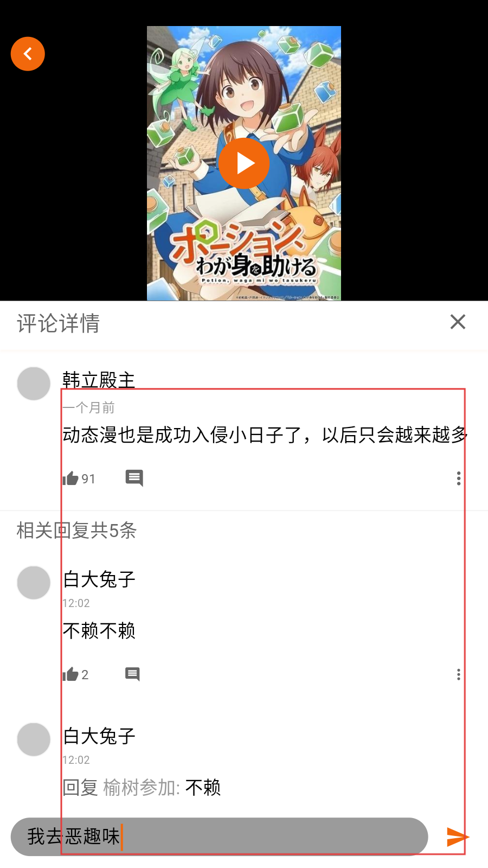Tap the anime poster image
The image size is (488, 868).
coord(244,163)
